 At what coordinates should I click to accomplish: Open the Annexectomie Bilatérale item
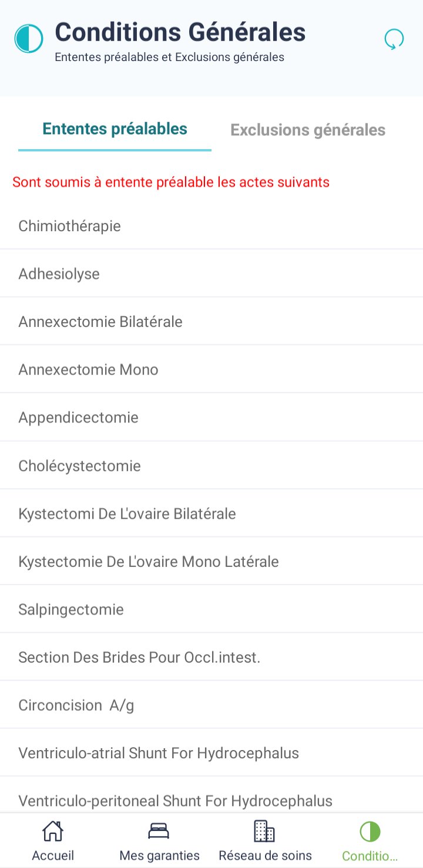211,322
